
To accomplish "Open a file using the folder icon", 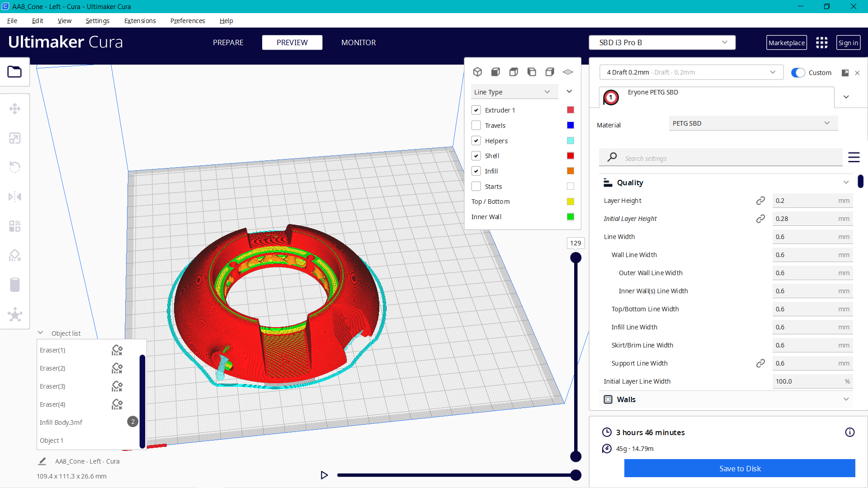I will point(15,72).
